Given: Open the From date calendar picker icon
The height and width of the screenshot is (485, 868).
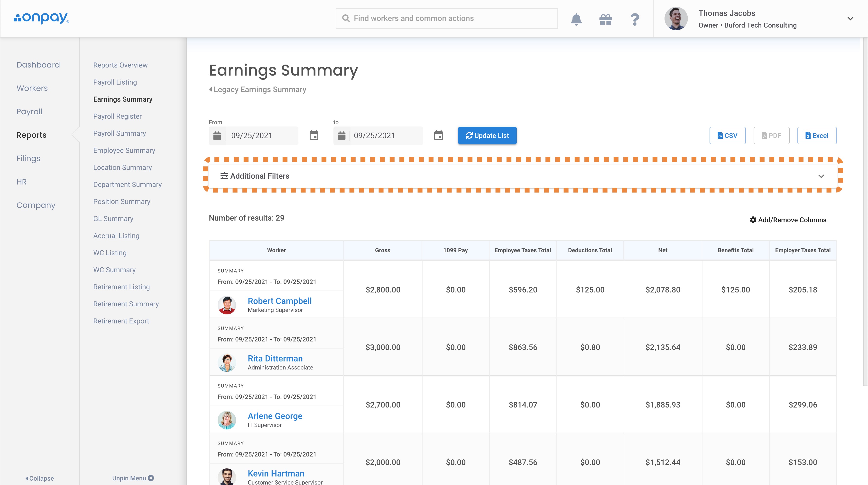Looking at the screenshot, I should click(314, 136).
